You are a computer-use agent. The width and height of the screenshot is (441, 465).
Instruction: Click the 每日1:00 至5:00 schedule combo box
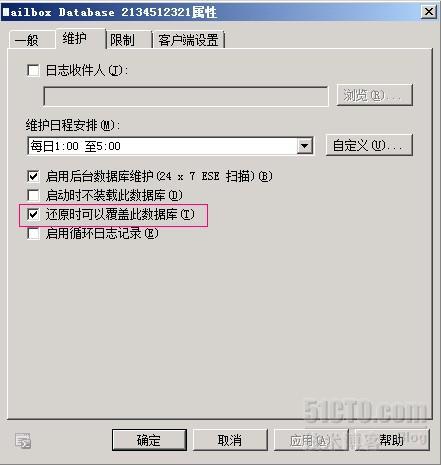[x=170, y=146]
